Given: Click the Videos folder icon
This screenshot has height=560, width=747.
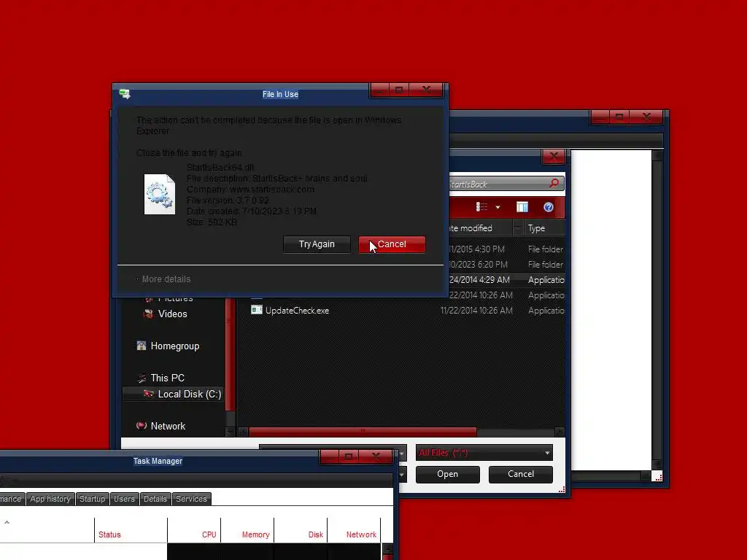Looking at the screenshot, I should pyautogui.click(x=149, y=314).
